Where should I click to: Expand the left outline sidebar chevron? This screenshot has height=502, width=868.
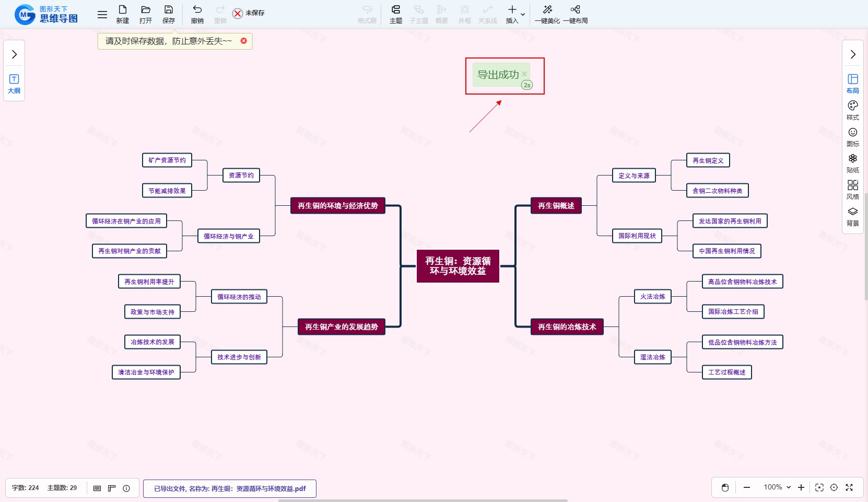pyautogui.click(x=14, y=54)
